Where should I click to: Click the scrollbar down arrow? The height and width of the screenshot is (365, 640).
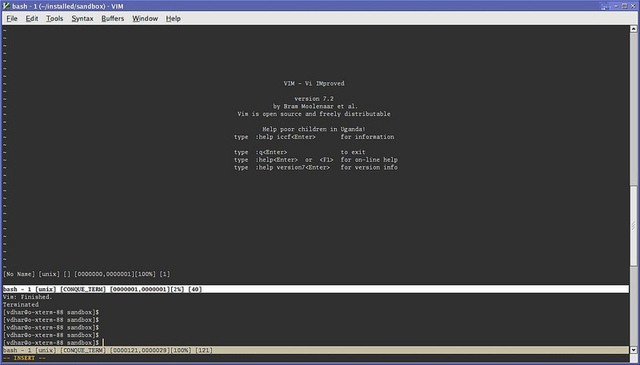click(x=633, y=350)
